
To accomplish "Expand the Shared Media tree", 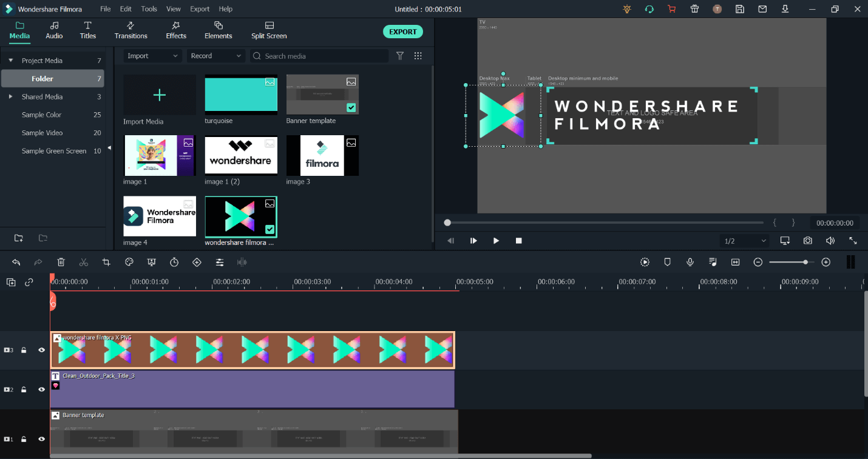I will [10, 96].
